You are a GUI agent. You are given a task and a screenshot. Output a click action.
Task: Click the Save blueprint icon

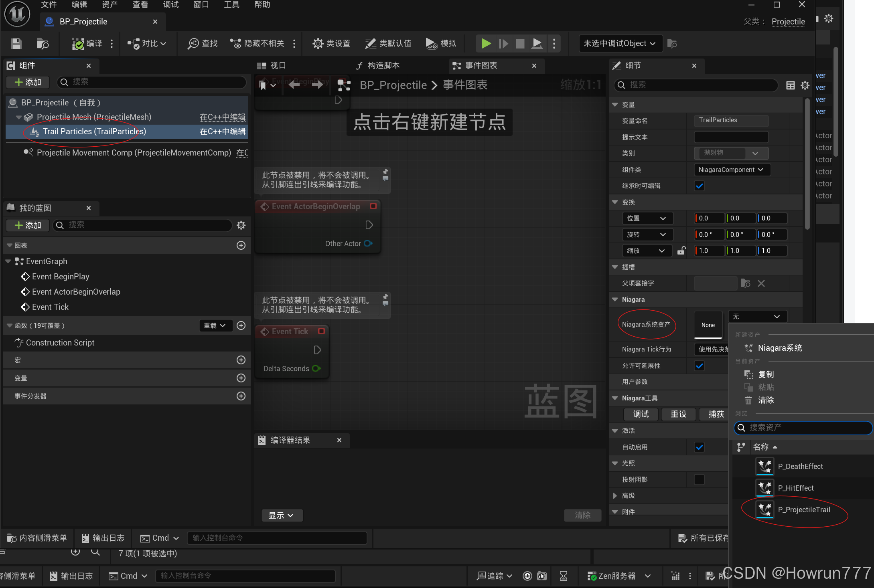16,44
